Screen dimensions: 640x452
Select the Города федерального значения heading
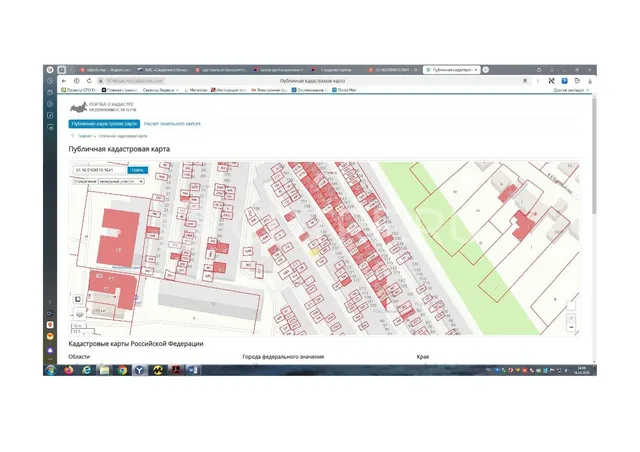point(283,356)
